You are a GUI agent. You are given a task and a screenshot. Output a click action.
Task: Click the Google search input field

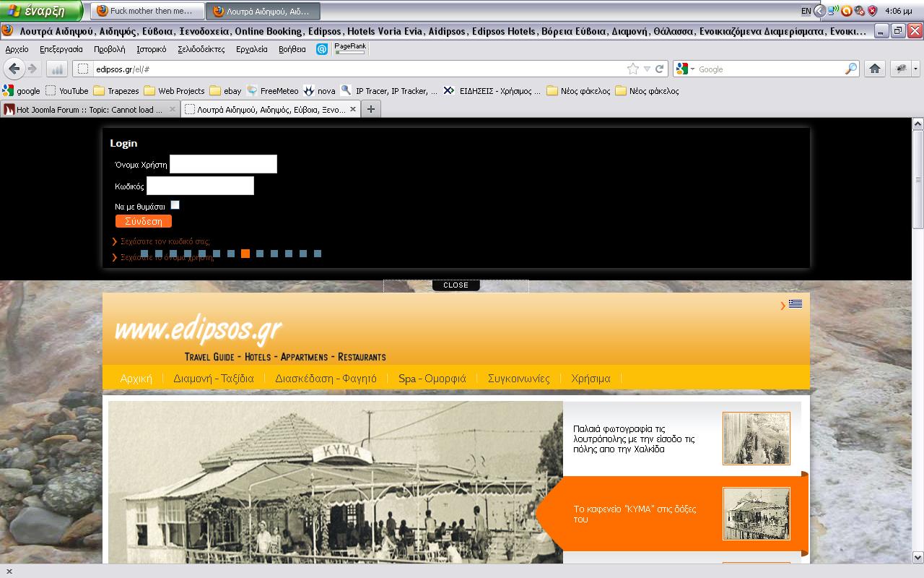coord(770,69)
